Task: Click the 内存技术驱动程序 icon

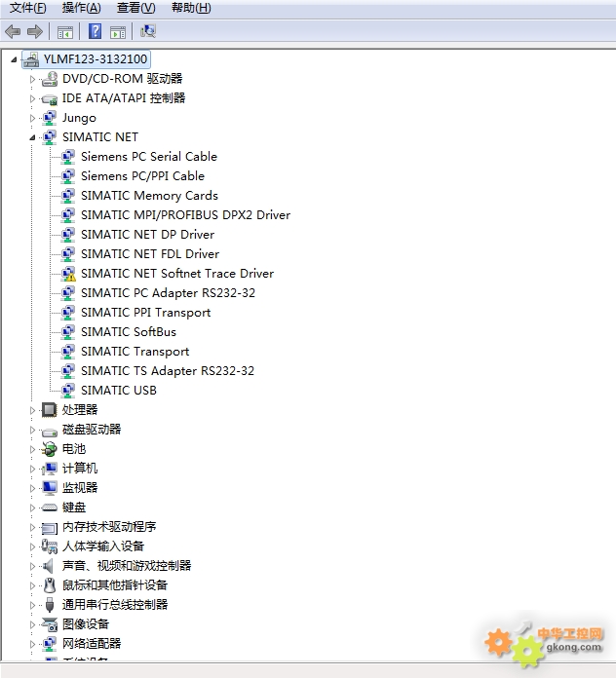Action: [x=50, y=528]
